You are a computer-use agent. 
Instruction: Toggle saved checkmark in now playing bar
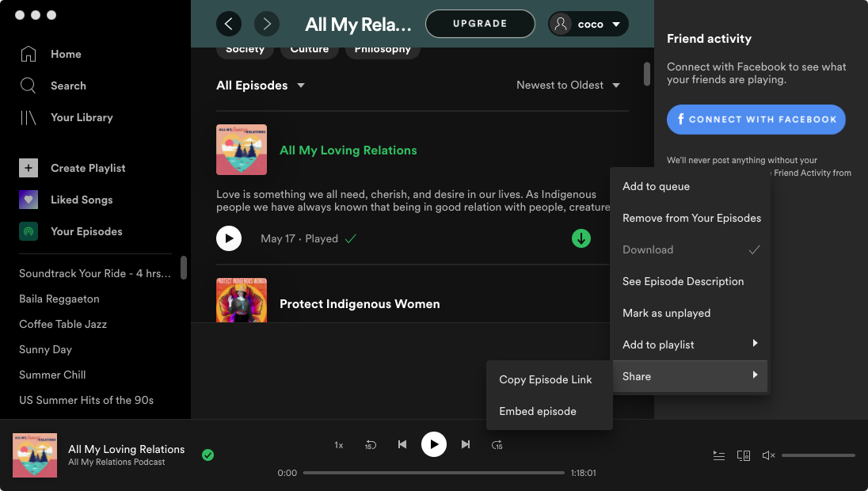(207, 455)
